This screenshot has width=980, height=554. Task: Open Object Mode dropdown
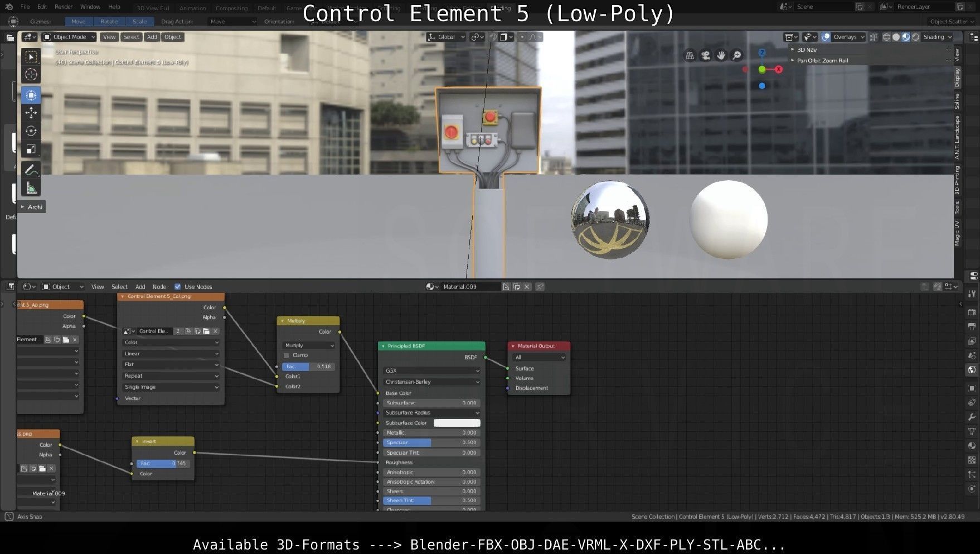tap(70, 37)
